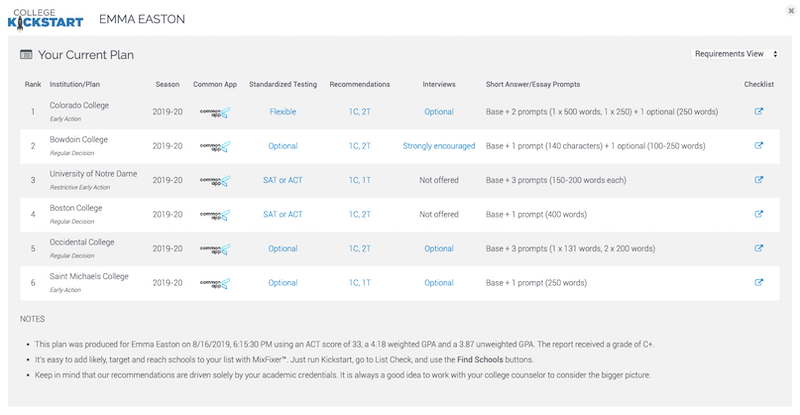
Task: Click the Common App column header
Action: 215,84
